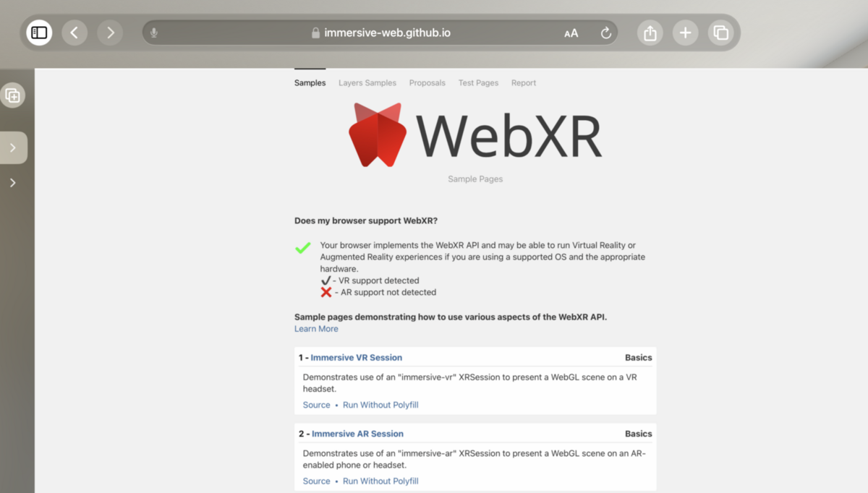Go to the Report tab

pos(524,82)
